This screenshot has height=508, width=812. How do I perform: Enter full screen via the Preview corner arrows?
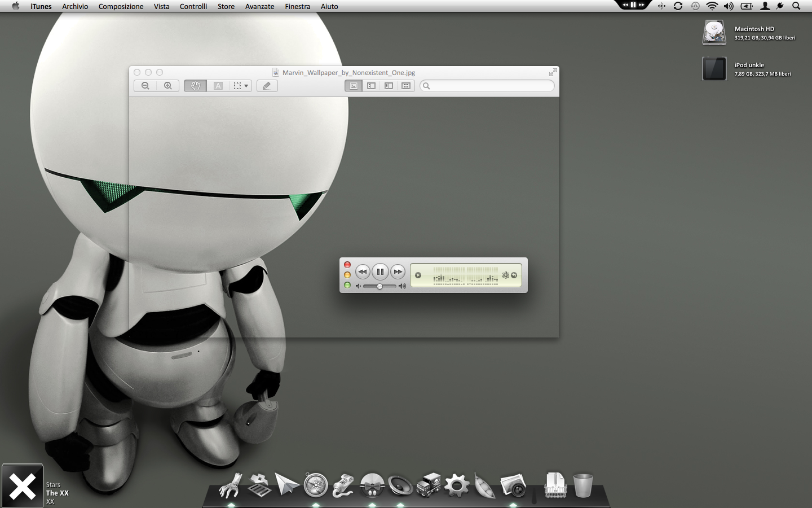(553, 72)
